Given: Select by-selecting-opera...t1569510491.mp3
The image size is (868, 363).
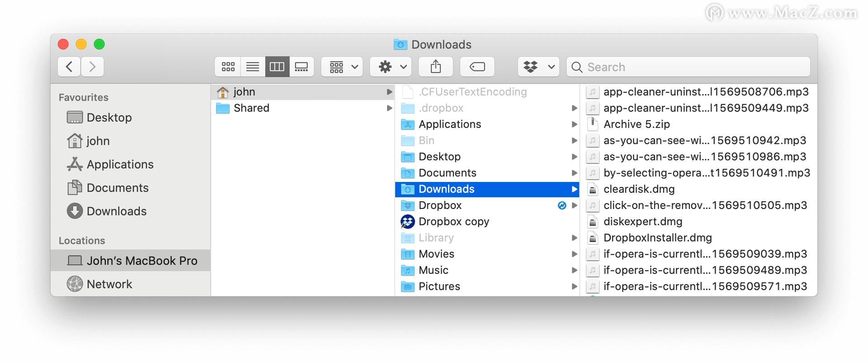Looking at the screenshot, I should (699, 173).
